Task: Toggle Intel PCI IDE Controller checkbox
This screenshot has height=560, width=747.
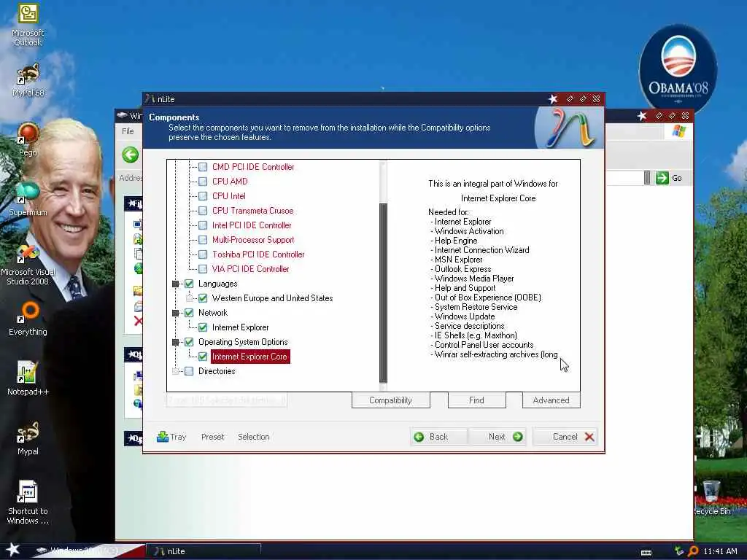Action: (x=203, y=225)
